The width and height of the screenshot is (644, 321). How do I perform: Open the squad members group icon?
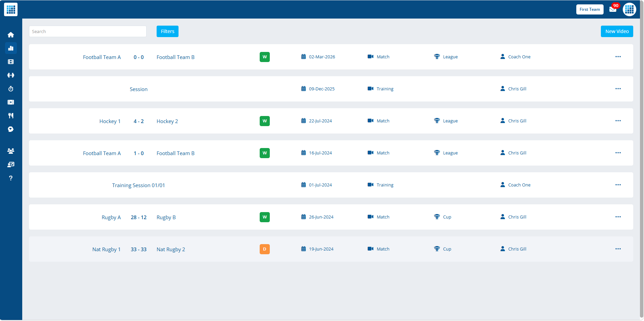click(11, 151)
